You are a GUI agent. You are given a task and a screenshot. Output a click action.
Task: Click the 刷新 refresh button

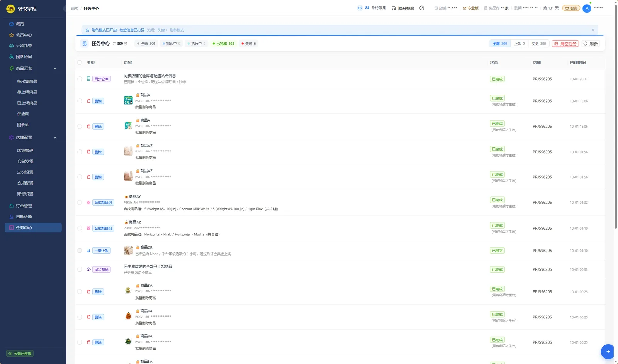[x=591, y=44]
